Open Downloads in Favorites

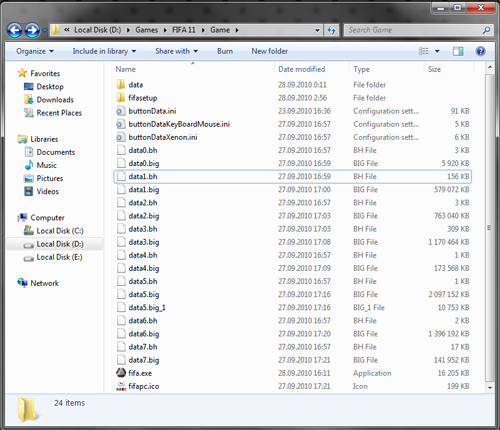(x=55, y=100)
